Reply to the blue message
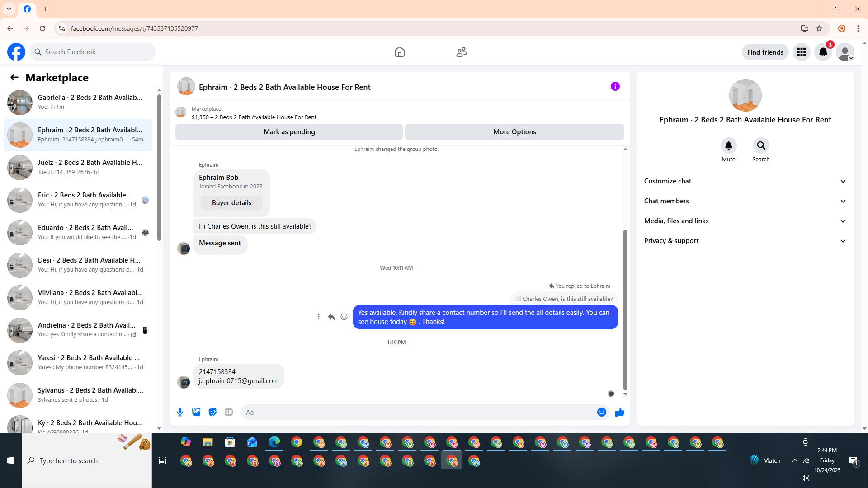 click(331, 317)
